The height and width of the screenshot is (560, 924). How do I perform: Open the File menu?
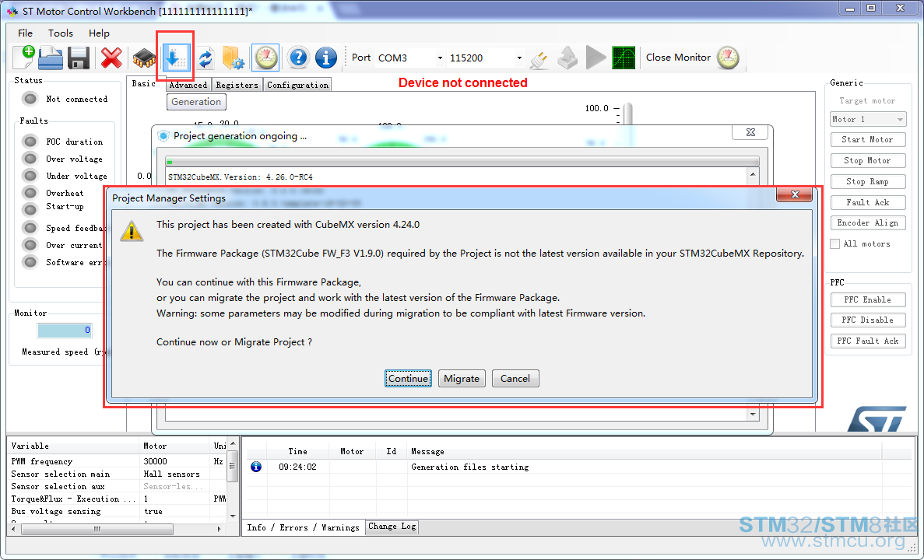[x=26, y=33]
